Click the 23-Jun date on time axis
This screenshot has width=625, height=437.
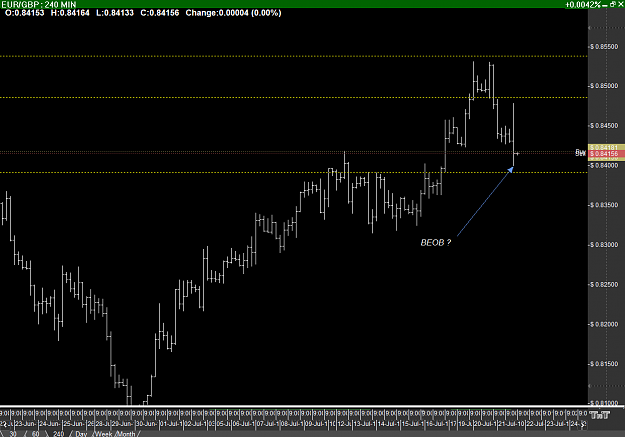tap(25, 424)
